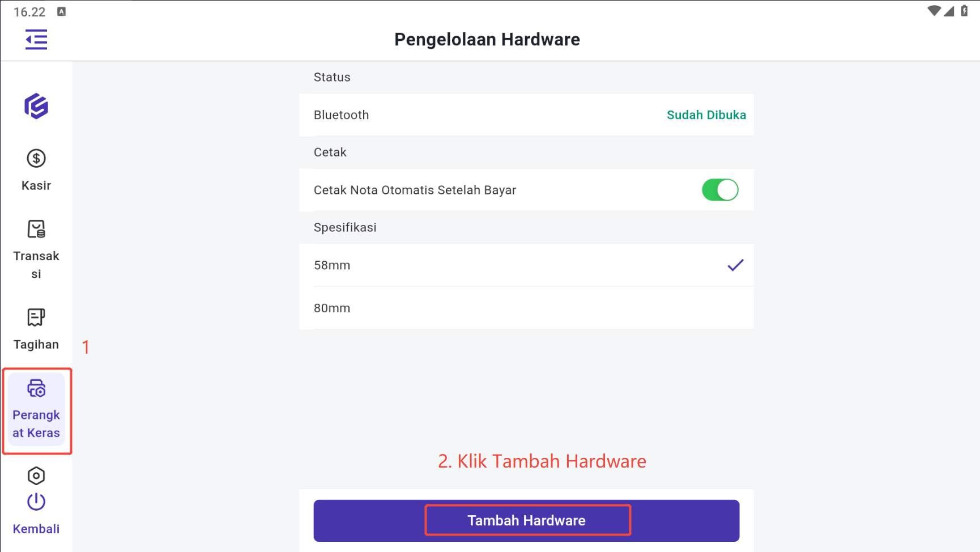
Task: Open Transaksi icon in sidebar
Action: coord(36,230)
